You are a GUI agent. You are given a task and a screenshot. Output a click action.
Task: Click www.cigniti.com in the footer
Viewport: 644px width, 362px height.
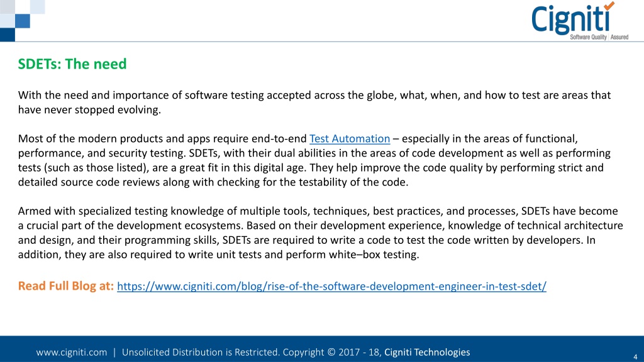(72, 352)
